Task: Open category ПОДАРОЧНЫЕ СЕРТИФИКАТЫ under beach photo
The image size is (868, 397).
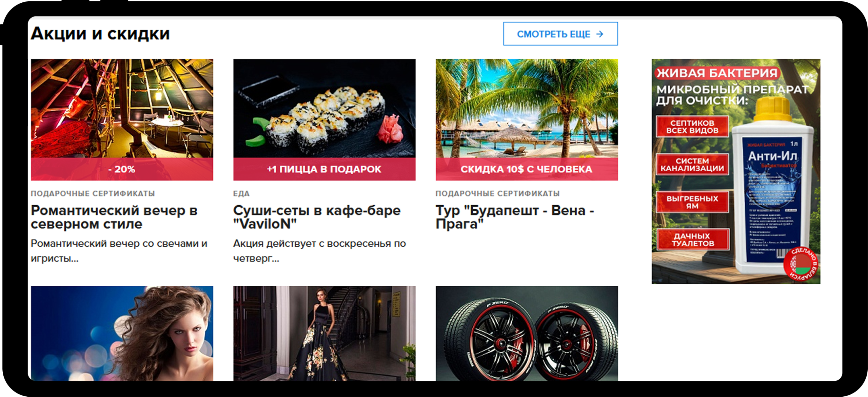Action: click(x=498, y=193)
